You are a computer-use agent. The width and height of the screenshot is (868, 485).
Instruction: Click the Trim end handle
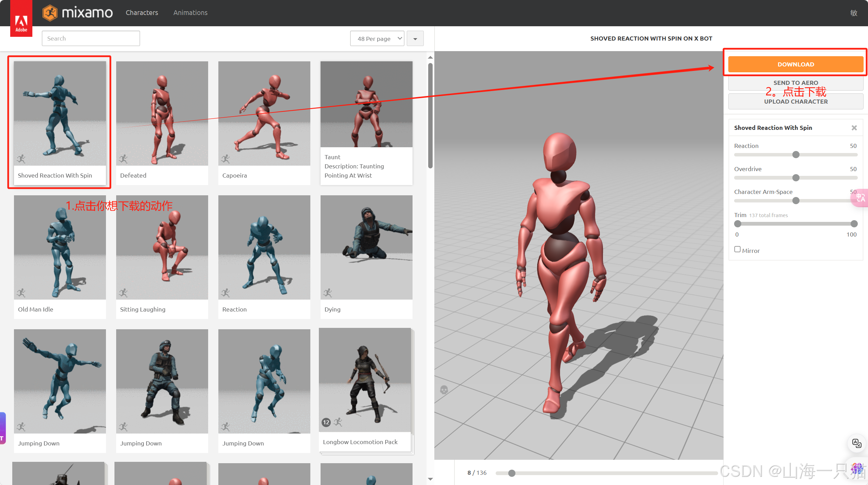pos(854,224)
